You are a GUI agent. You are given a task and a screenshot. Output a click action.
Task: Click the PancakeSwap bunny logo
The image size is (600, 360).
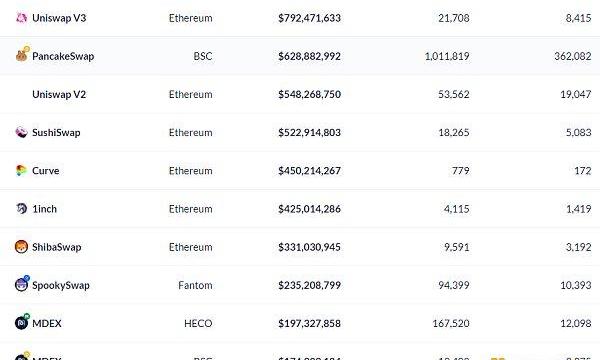pyautogui.click(x=22, y=55)
